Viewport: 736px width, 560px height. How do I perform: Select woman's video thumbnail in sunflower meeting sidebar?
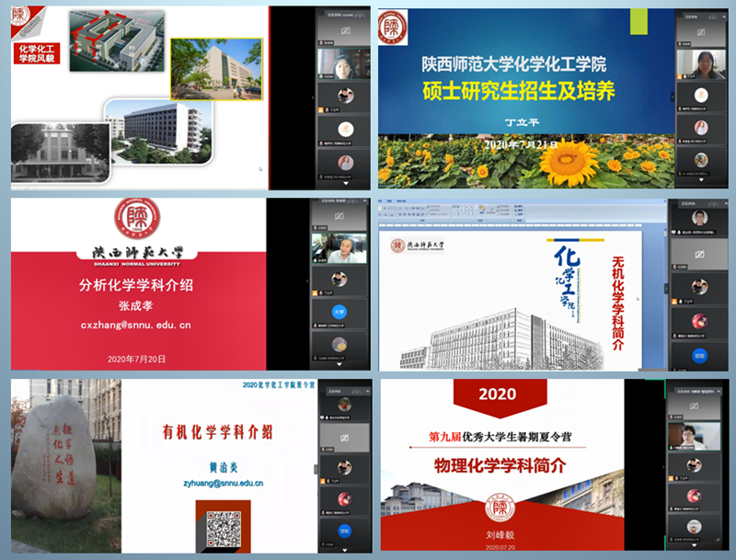pos(700,65)
